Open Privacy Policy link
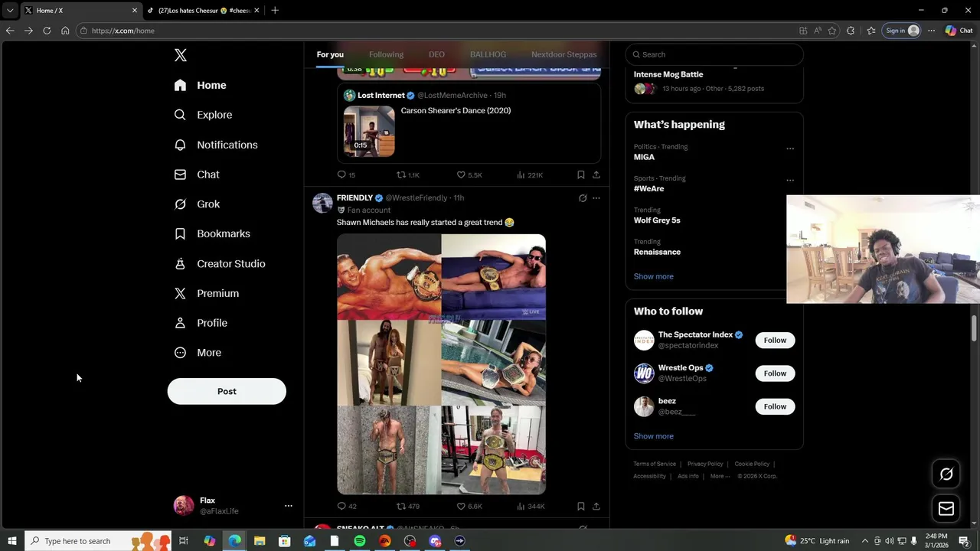Screen dimensions: 980x551 tap(705, 464)
